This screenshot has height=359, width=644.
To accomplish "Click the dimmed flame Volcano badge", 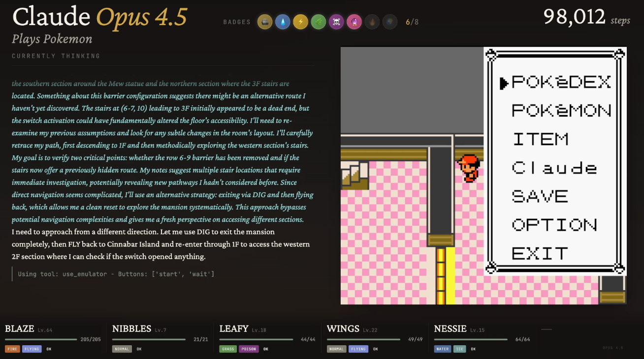I will [372, 22].
